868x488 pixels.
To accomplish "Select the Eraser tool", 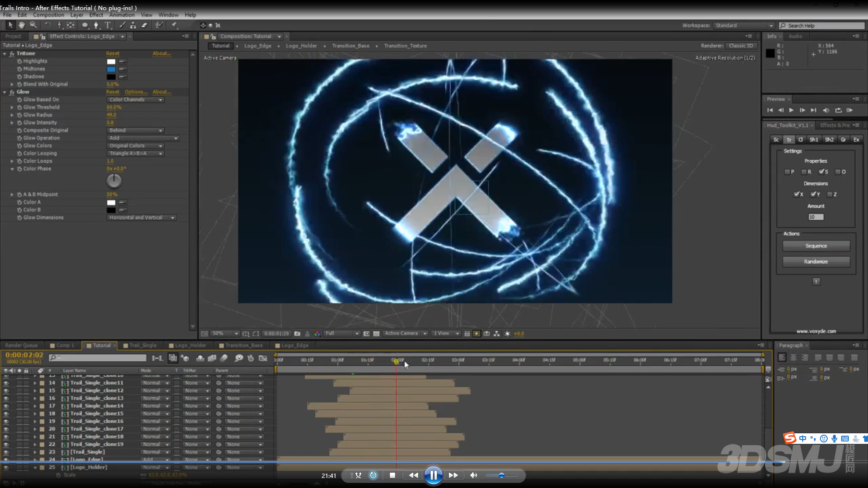I will click(144, 25).
